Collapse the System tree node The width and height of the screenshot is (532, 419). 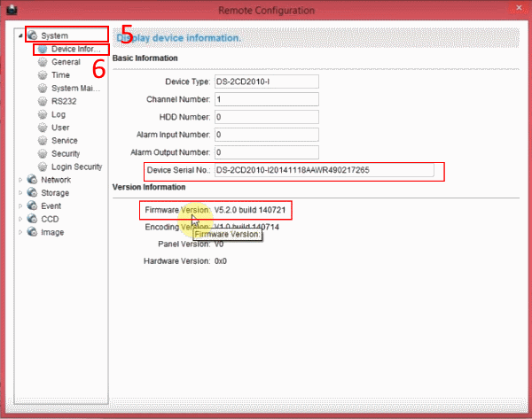click(20, 36)
